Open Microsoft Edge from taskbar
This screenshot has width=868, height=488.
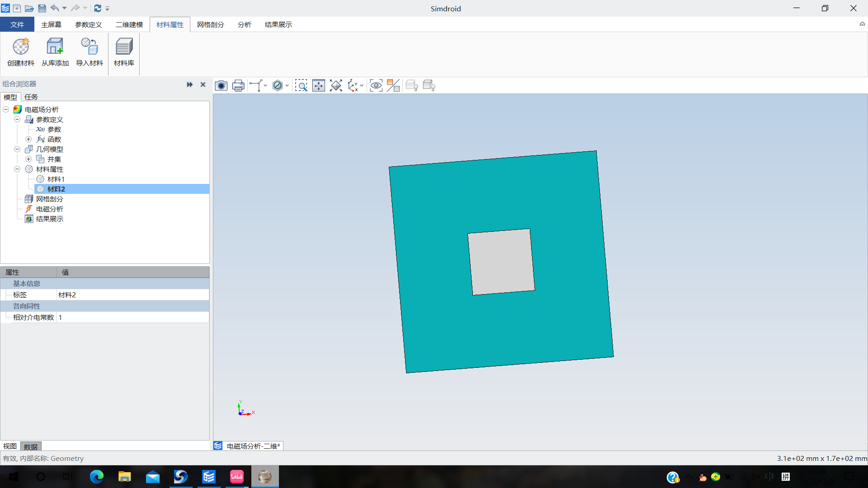(x=96, y=477)
